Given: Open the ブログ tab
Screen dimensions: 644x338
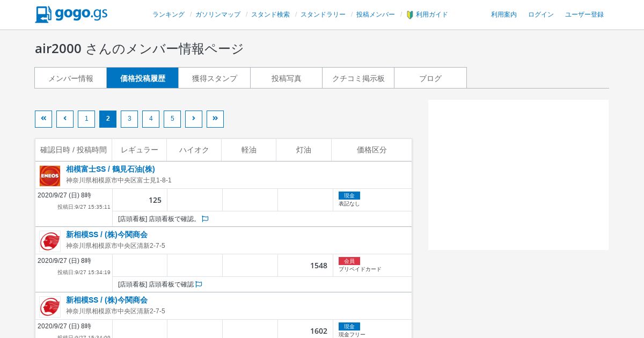Looking at the screenshot, I should [x=430, y=78].
